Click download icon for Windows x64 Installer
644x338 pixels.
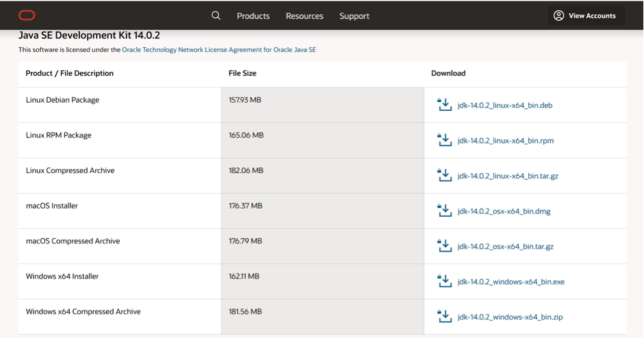pyautogui.click(x=444, y=281)
